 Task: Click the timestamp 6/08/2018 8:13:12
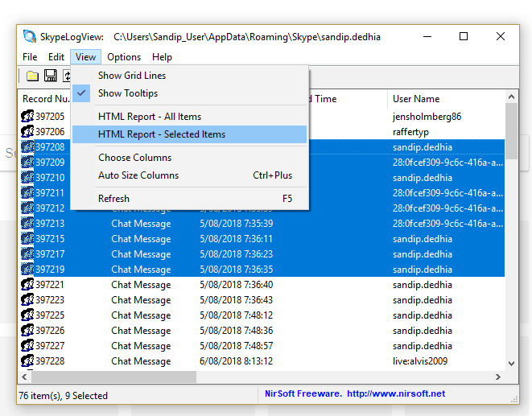click(236, 361)
